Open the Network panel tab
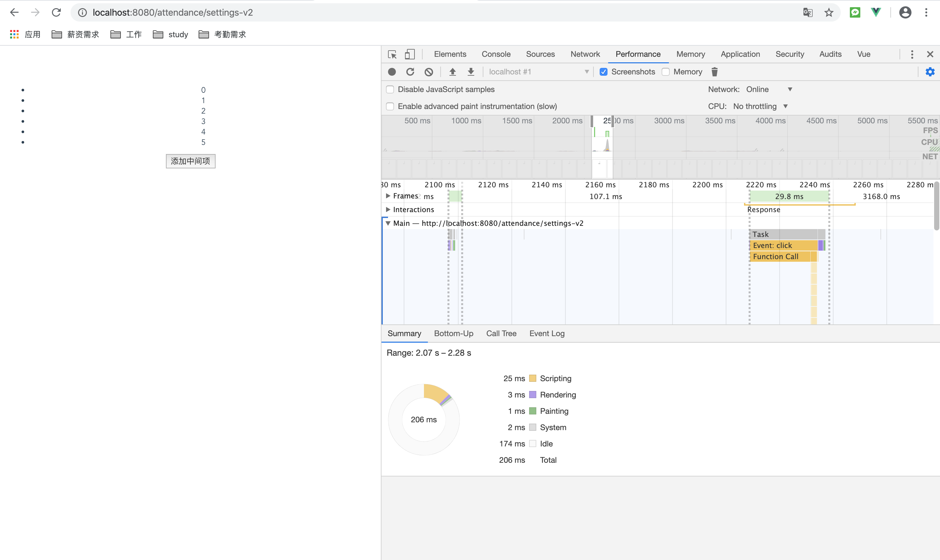Image resolution: width=940 pixels, height=560 pixels. click(585, 54)
